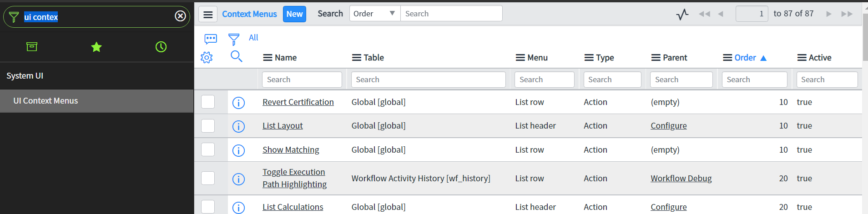Sort the list by Order column
Viewport: 868px width, 214px height.
pos(745,58)
